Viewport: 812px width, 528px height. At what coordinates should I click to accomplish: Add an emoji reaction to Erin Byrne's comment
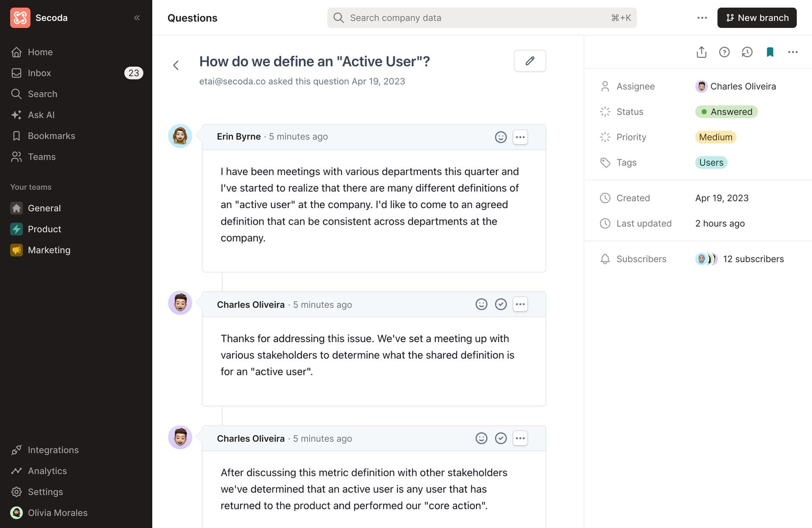(x=501, y=137)
